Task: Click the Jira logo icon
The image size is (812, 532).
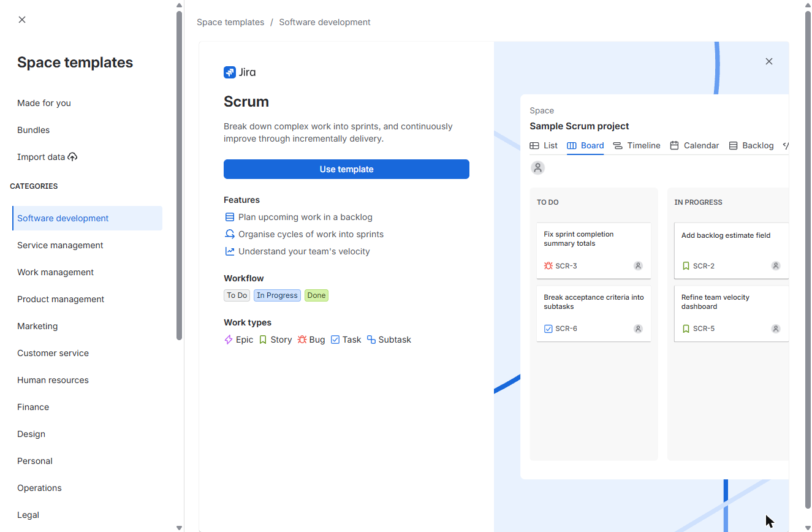Action: tap(230, 72)
